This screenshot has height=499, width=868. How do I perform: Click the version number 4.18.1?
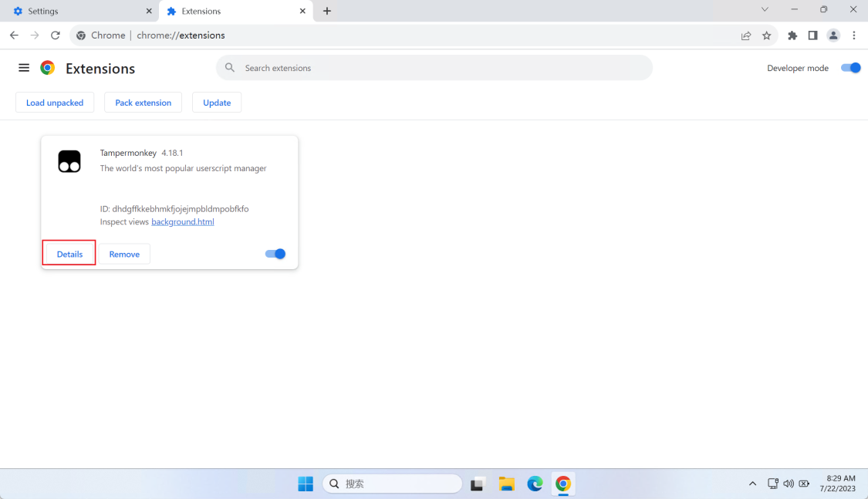pos(172,153)
